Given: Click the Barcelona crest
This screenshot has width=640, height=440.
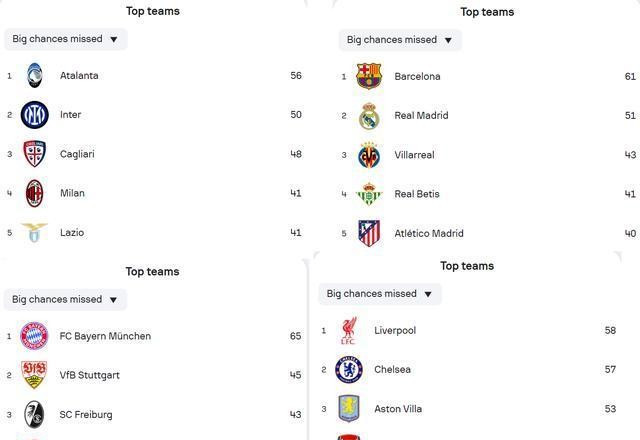Looking at the screenshot, I should [x=369, y=76].
